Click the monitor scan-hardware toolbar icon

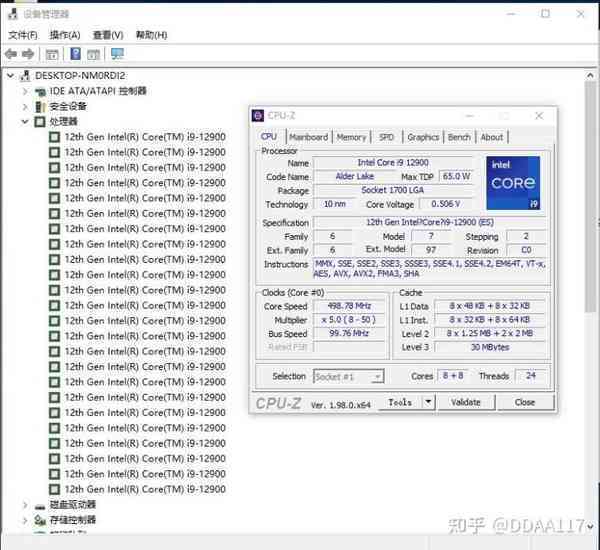[117, 54]
